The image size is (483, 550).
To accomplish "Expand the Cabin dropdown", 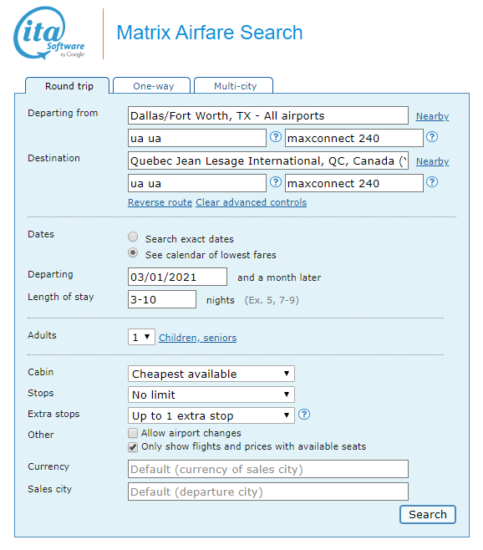I will coord(211,374).
